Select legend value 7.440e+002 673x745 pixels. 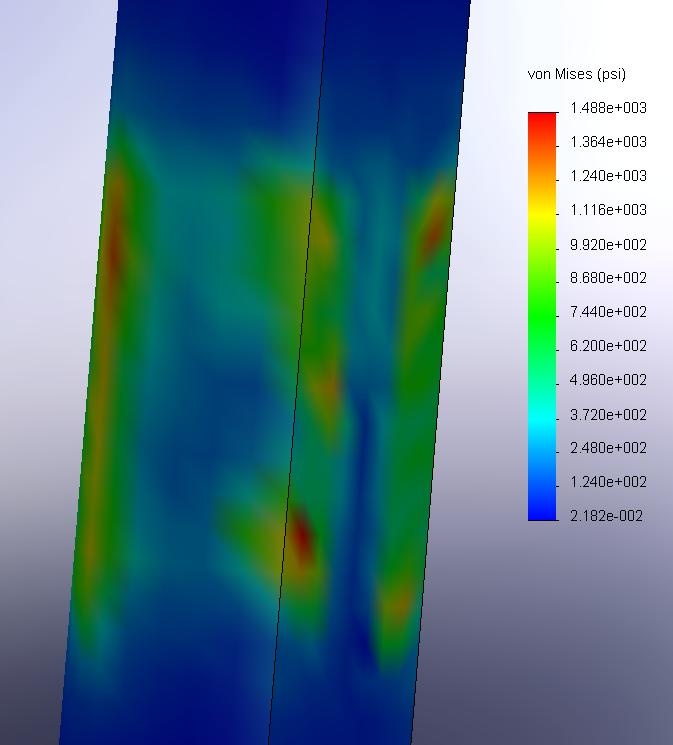pyautogui.click(x=608, y=312)
